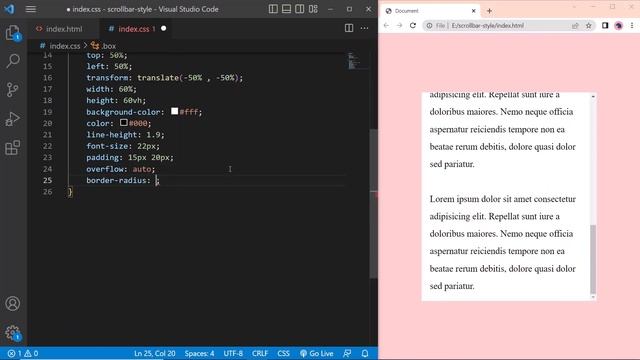Click the unsaved dot on index.css tab
This screenshot has height=360, width=640.
(163, 29)
